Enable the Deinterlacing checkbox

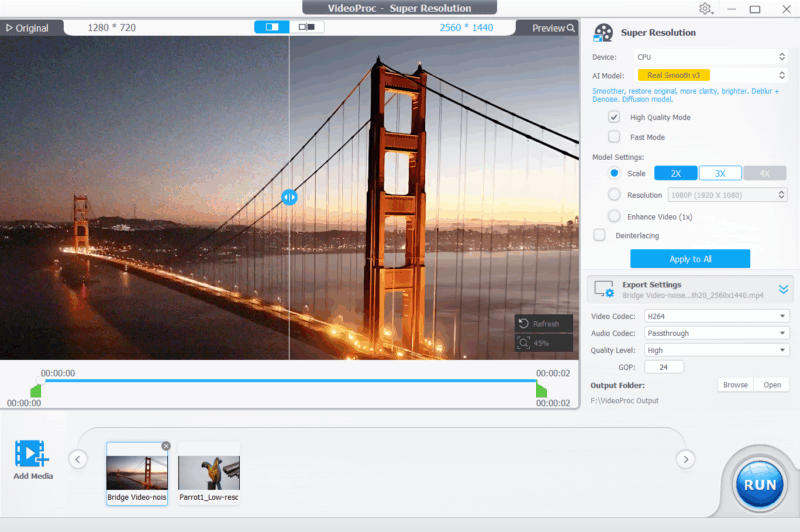(x=599, y=235)
